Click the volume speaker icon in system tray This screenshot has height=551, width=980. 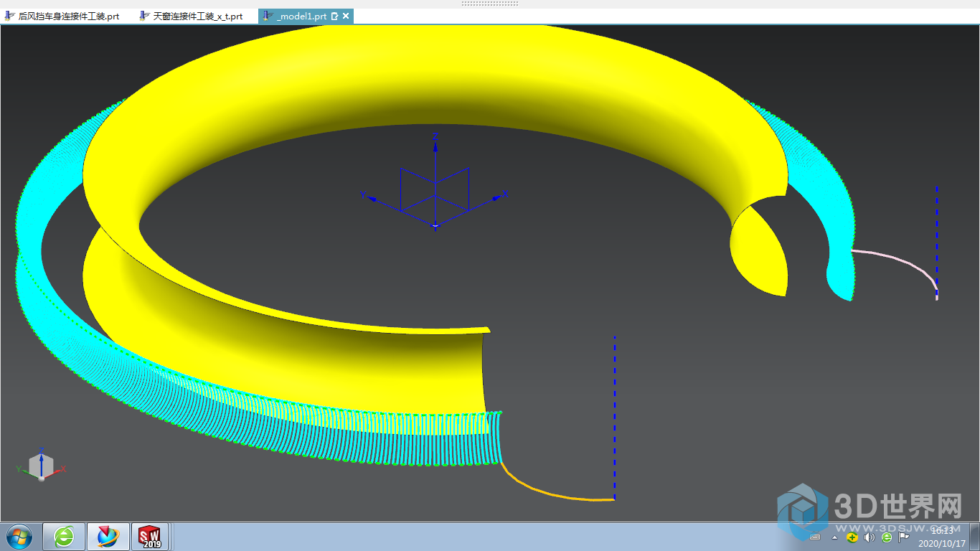870,537
